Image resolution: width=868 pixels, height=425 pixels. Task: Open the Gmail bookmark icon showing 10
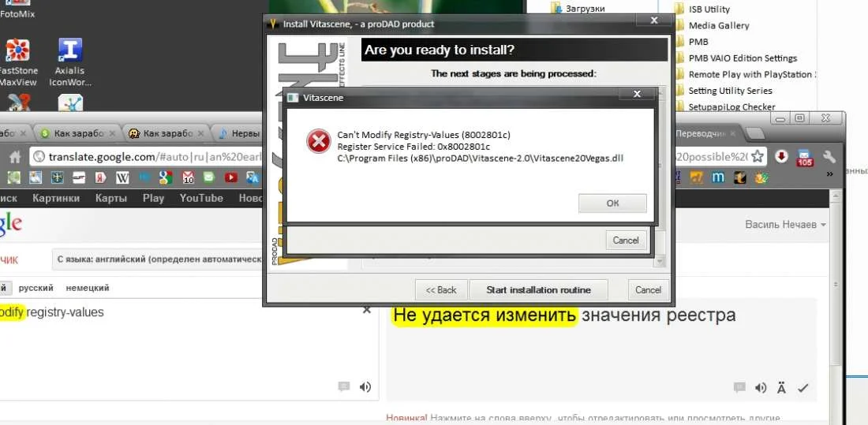[x=188, y=177]
